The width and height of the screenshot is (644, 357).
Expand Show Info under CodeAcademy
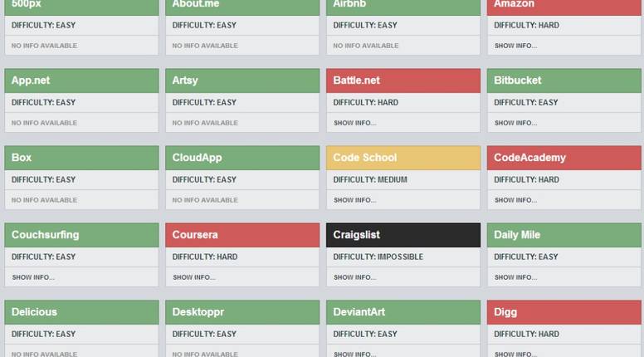point(515,200)
